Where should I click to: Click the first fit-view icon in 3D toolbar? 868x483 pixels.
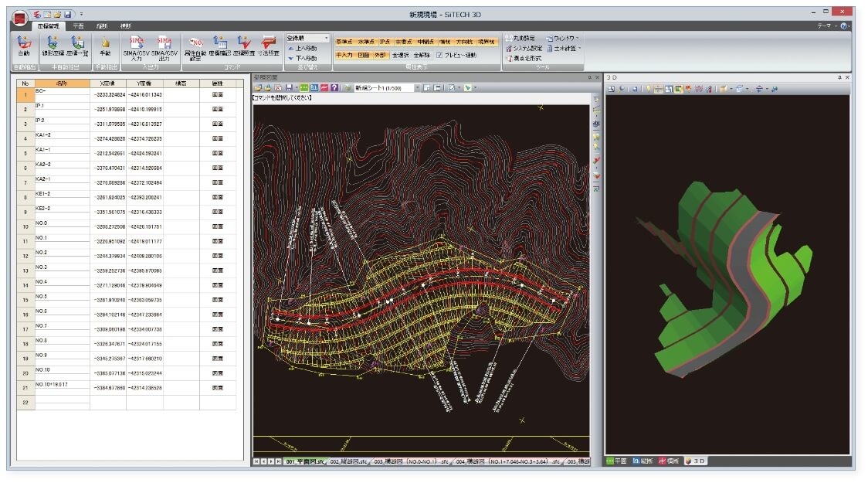[x=611, y=89]
